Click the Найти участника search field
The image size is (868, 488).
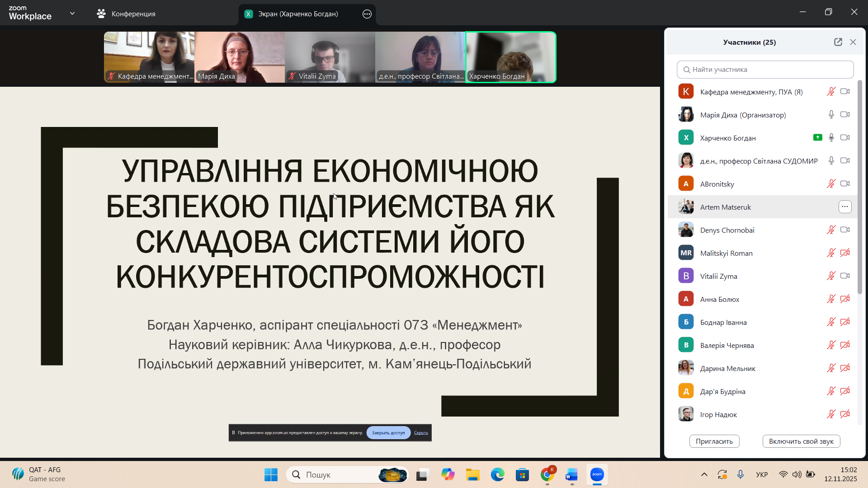(765, 70)
